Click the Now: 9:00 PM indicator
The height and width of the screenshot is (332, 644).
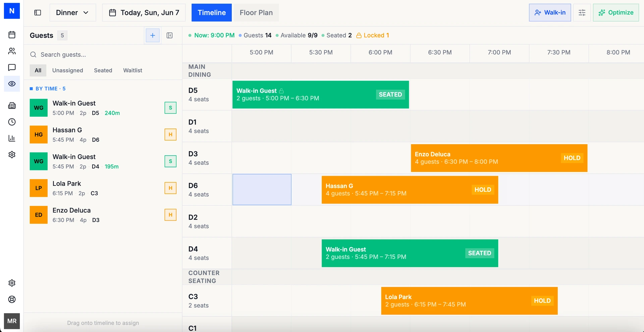pyautogui.click(x=211, y=35)
